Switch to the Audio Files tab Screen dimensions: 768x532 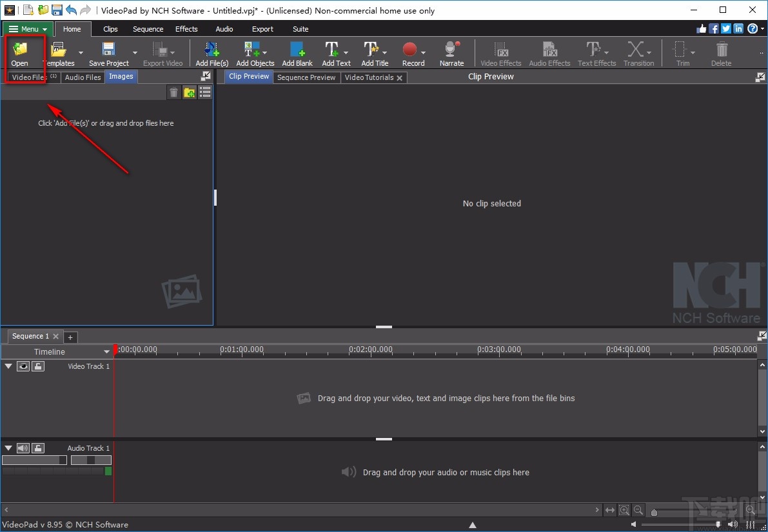click(83, 77)
